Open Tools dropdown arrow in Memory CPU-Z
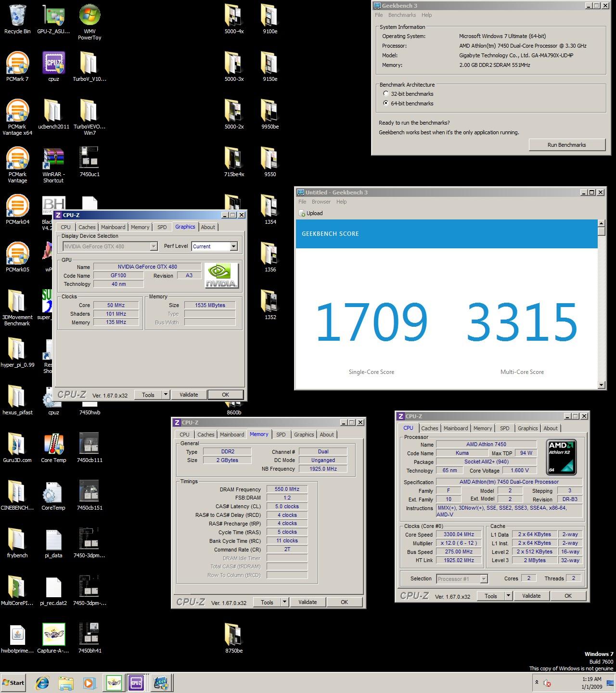616x693 pixels. click(x=284, y=602)
